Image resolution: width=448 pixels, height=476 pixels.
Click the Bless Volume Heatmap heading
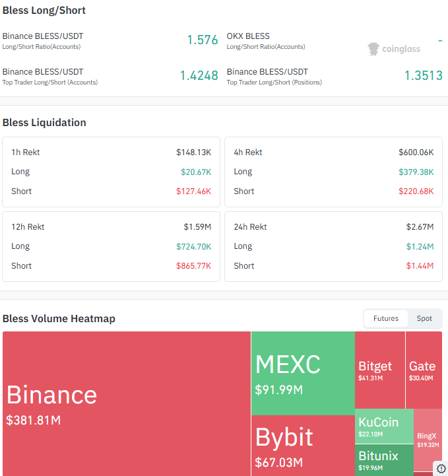point(59,319)
